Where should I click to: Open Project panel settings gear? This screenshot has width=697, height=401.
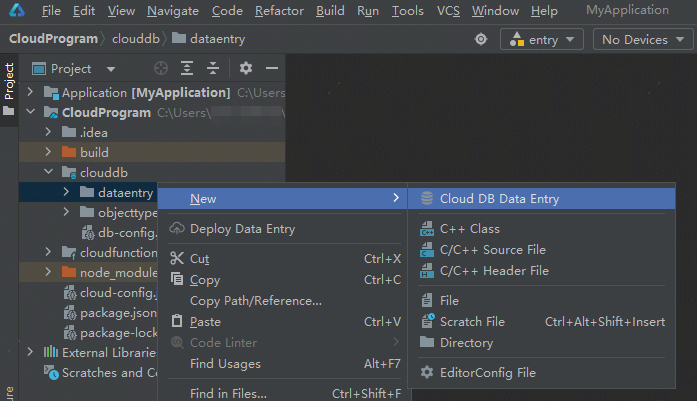246,69
